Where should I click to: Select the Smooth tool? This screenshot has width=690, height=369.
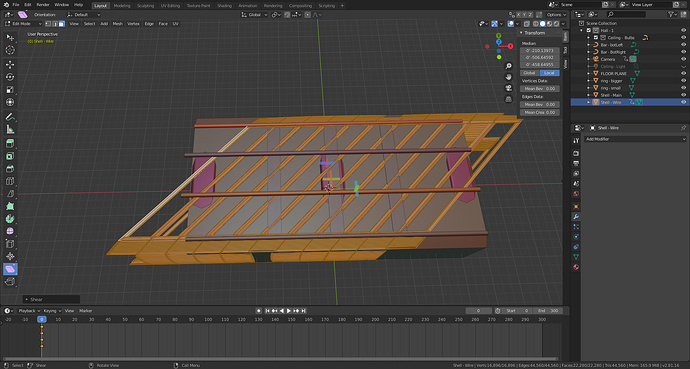click(x=10, y=231)
